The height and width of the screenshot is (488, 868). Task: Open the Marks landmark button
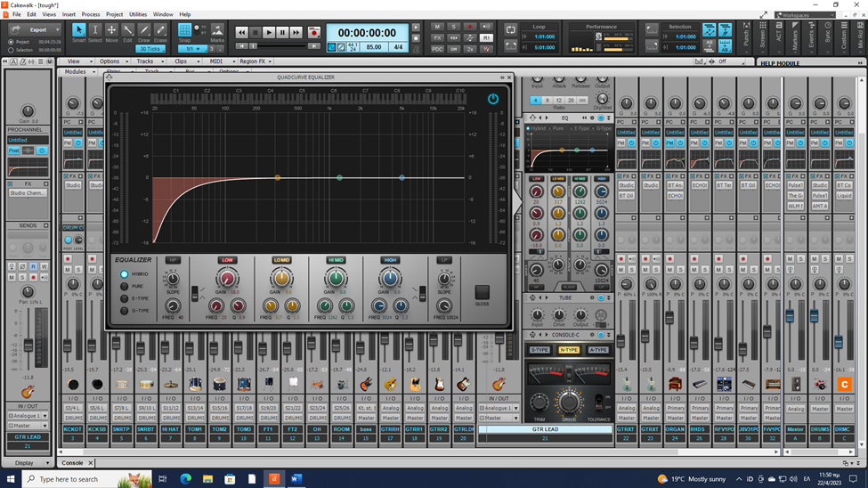pos(217,30)
